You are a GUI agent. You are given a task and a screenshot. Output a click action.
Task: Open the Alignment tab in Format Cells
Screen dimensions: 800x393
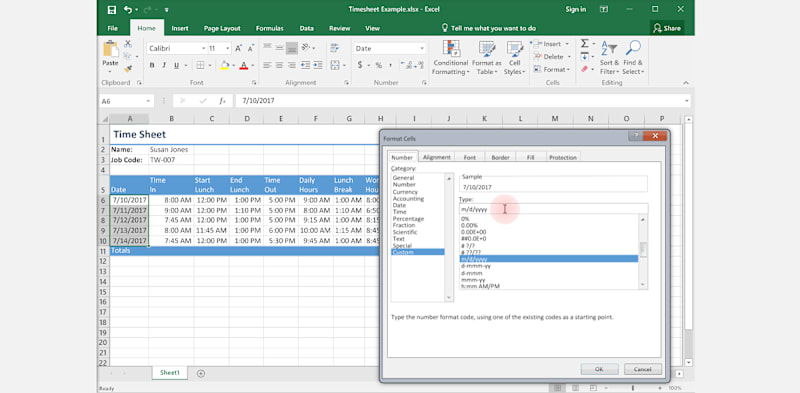(x=437, y=157)
